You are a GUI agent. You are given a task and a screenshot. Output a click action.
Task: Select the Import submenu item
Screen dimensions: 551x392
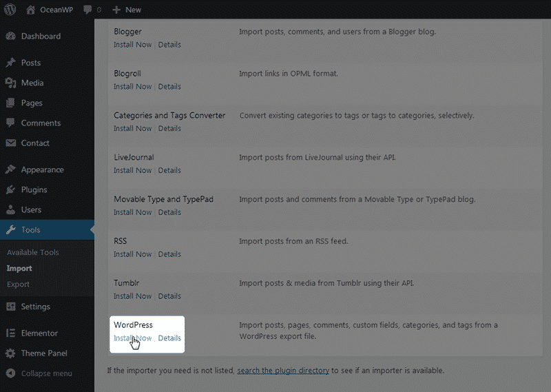(19, 268)
